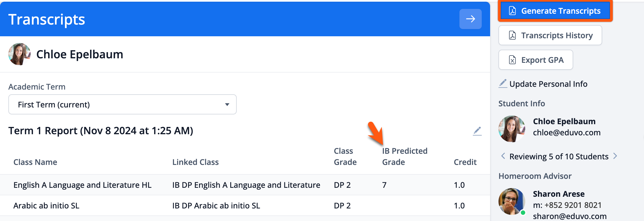Click the IB Predicted Grade column header
The image size is (644, 221).
(405, 156)
